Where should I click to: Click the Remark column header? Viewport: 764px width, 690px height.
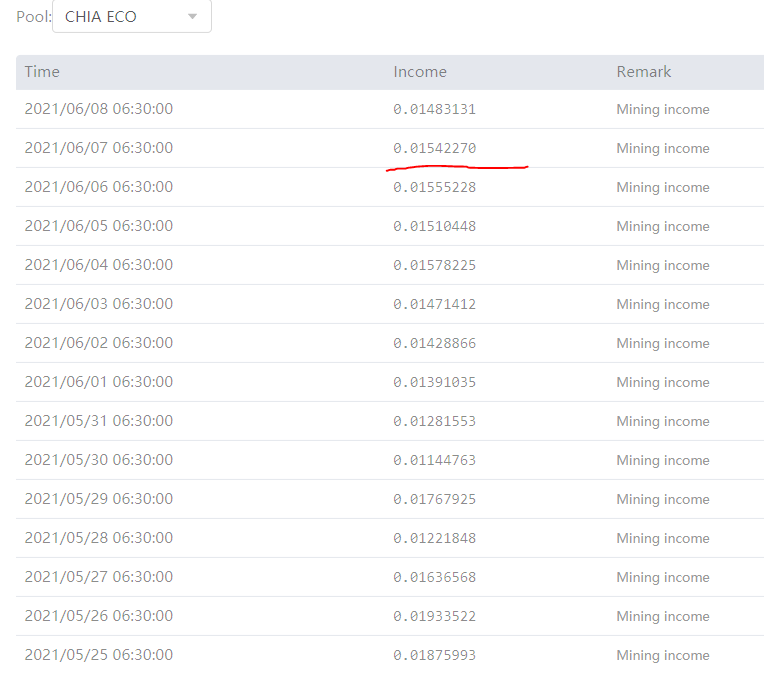[x=644, y=72]
